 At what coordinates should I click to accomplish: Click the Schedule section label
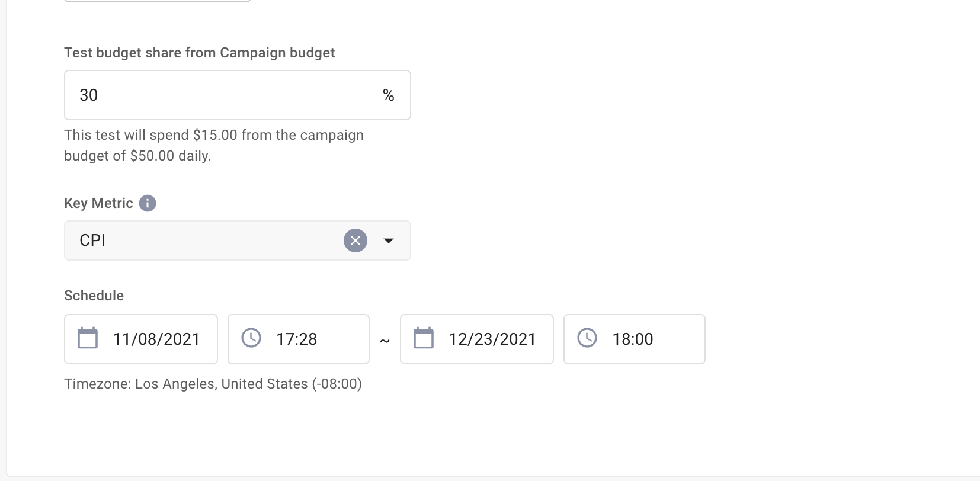pyautogui.click(x=94, y=296)
